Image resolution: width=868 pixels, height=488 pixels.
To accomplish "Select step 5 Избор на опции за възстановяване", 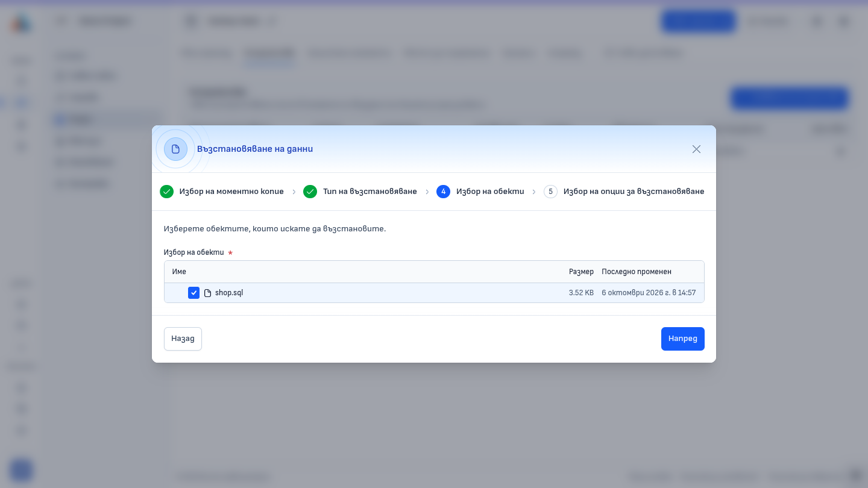I will pos(624,192).
